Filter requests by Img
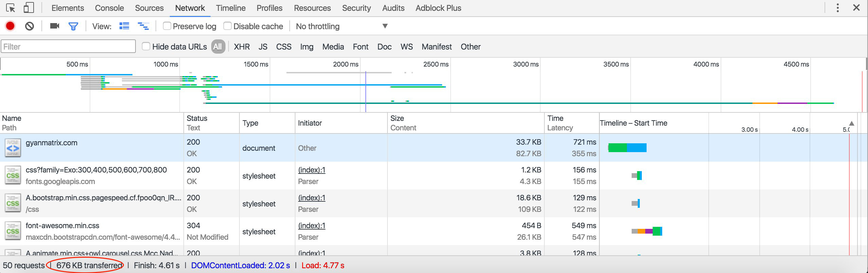The width and height of the screenshot is (868, 273). coord(307,47)
